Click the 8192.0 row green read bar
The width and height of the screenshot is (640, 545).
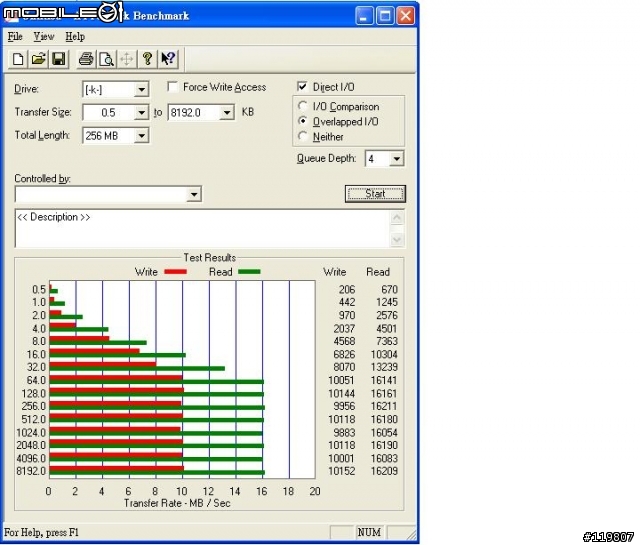pos(157,473)
